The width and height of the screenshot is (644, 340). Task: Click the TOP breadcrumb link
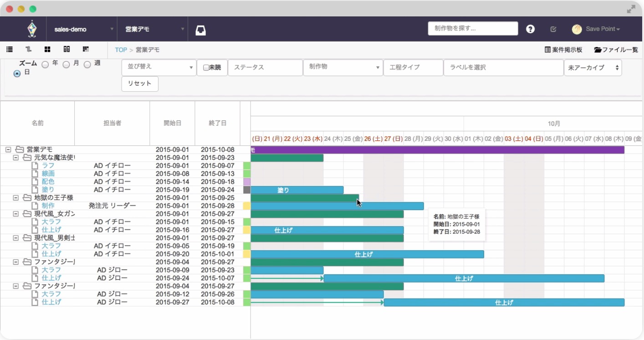[121, 50]
